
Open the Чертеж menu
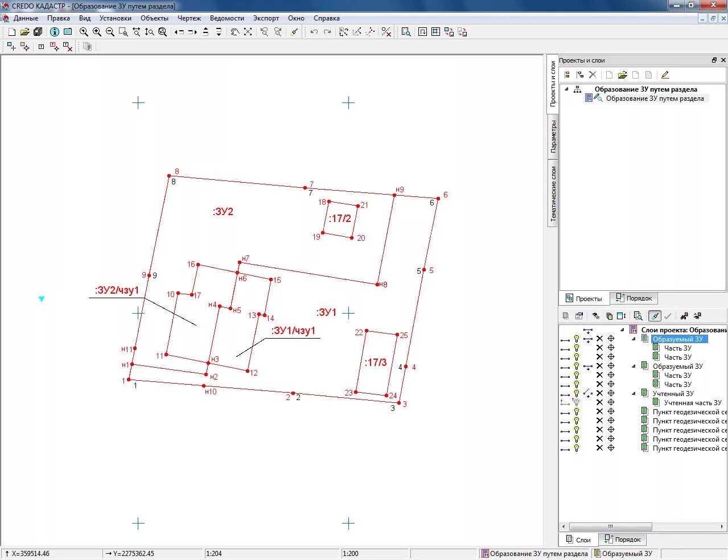coord(189,18)
